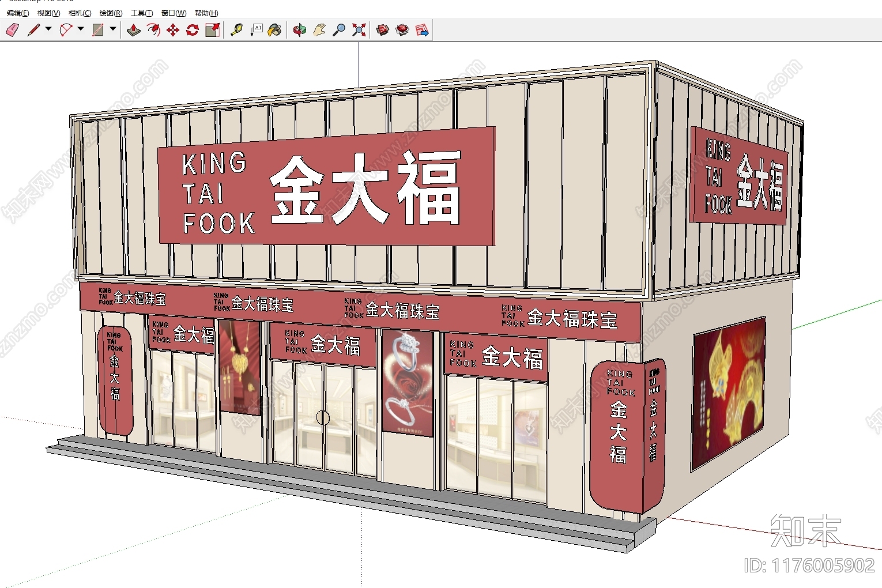This screenshot has height=588, width=882.
Task: Open the 编辑(E) menu
Action: tap(18, 13)
